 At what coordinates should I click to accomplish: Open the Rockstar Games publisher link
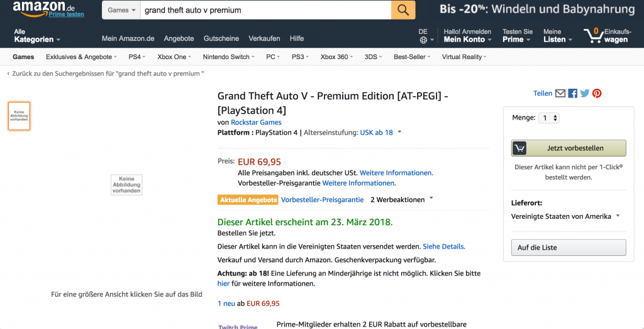pos(256,122)
